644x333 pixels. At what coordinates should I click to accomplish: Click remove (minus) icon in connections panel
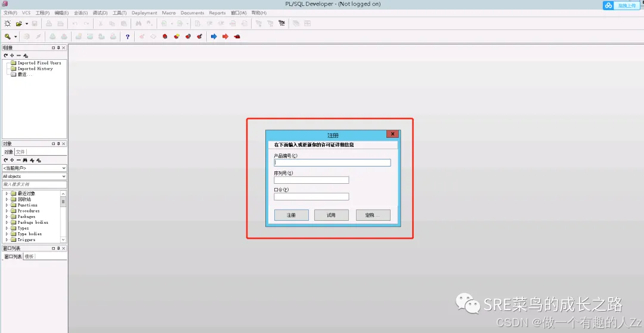(18, 55)
